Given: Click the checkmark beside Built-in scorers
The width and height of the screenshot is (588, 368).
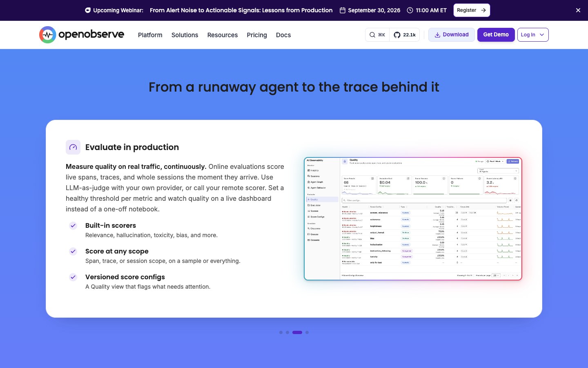Looking at the screenshot, I should pyautogui.click(x=73, y=225).
